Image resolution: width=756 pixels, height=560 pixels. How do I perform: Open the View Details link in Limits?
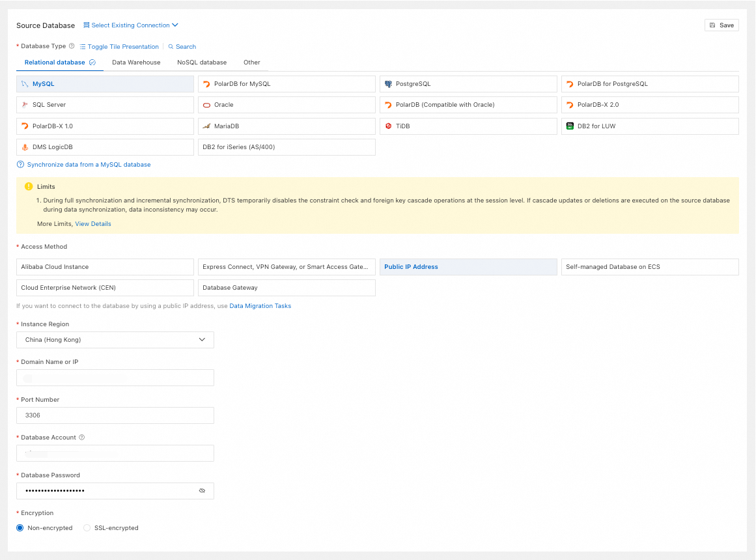tap(93, 224)
